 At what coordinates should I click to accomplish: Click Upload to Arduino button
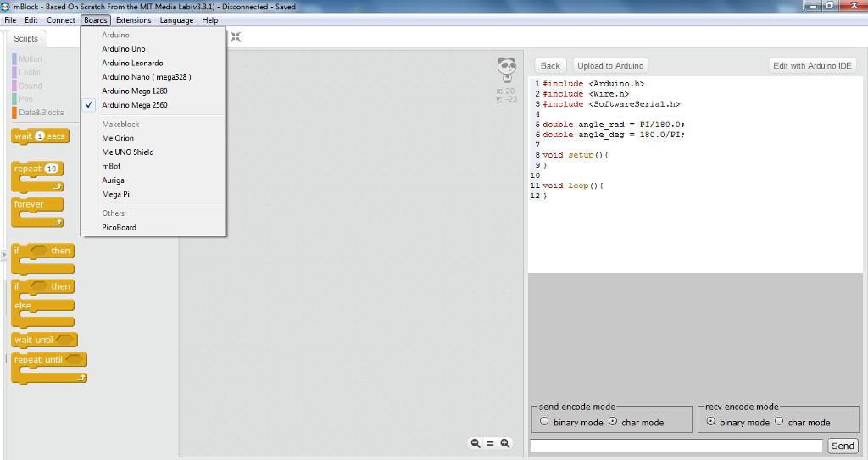pos(610,65)
